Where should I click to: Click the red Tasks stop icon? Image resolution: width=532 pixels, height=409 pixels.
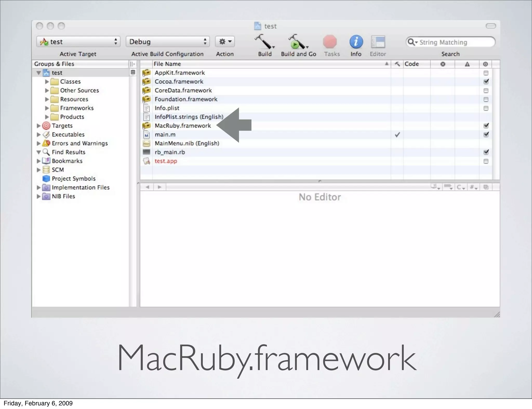point(330,42)
